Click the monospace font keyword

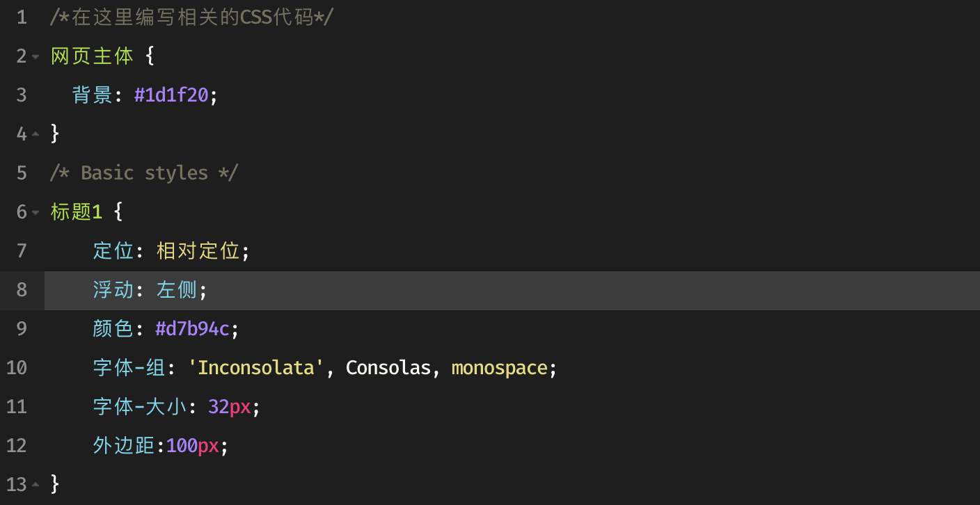click(x=500, y=369)
